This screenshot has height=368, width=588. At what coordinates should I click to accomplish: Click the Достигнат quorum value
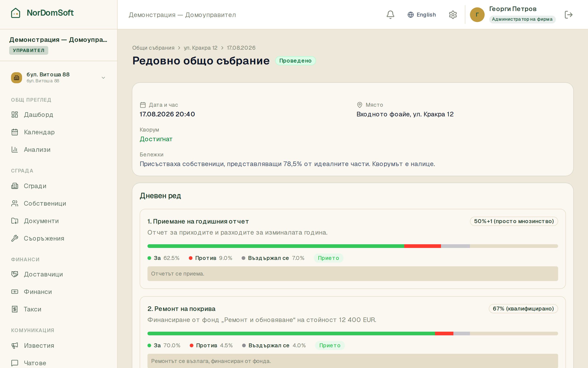pyautogui.click(x=156, y=139)
